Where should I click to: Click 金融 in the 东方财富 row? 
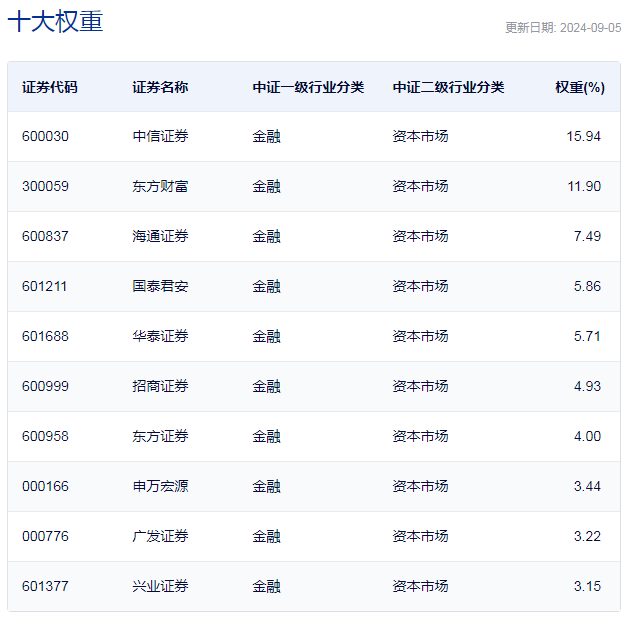(266, 186)
